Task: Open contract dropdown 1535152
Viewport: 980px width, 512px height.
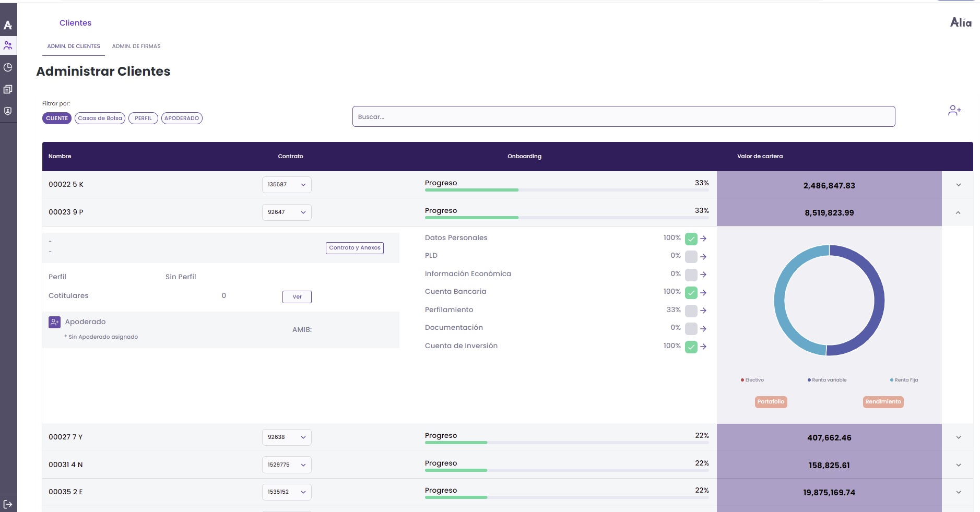Action: click(287, 492)
